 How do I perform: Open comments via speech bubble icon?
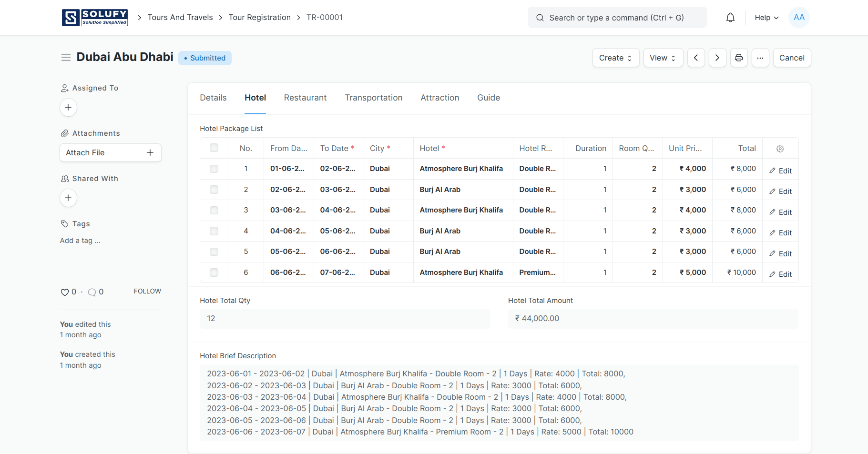92,292
